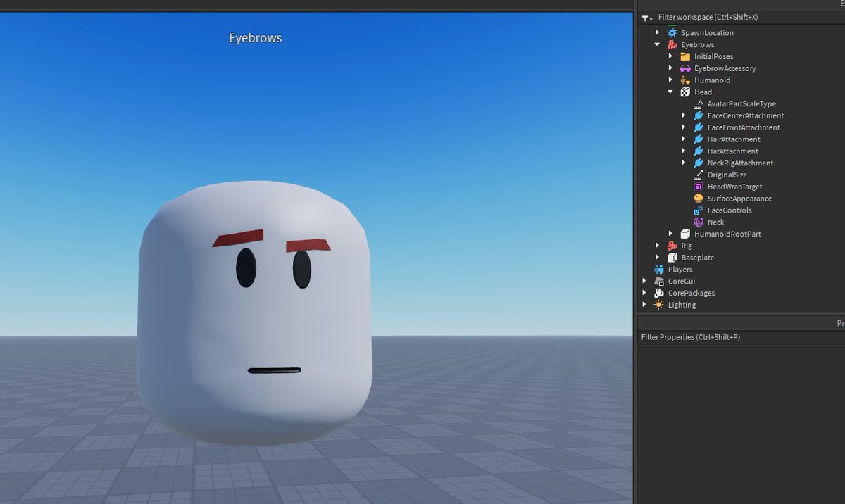Click the InitialPoses folder icon
This screenshot has height=504, width=845.
coord(685,57)
